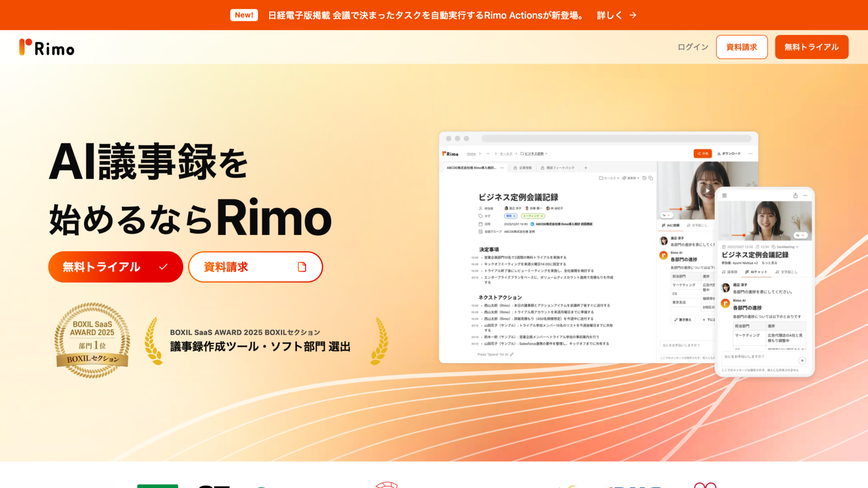Screen dimensions: 868x488
Task: Click the 渡辺 淳子 avatar in mobile chat
Action: pyautogui.click(x=725, y=288)
